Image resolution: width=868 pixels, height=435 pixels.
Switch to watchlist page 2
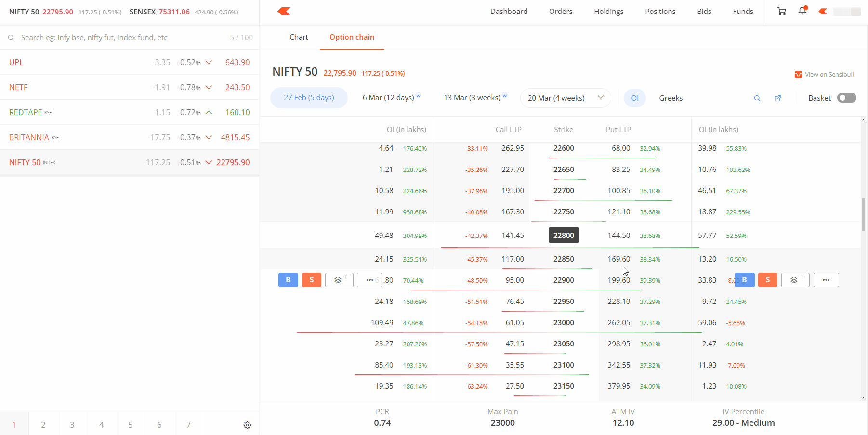pos(43,424)
